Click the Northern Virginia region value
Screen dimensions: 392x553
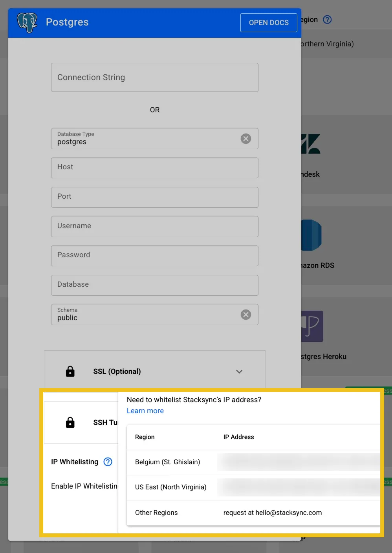coord(327,44)
